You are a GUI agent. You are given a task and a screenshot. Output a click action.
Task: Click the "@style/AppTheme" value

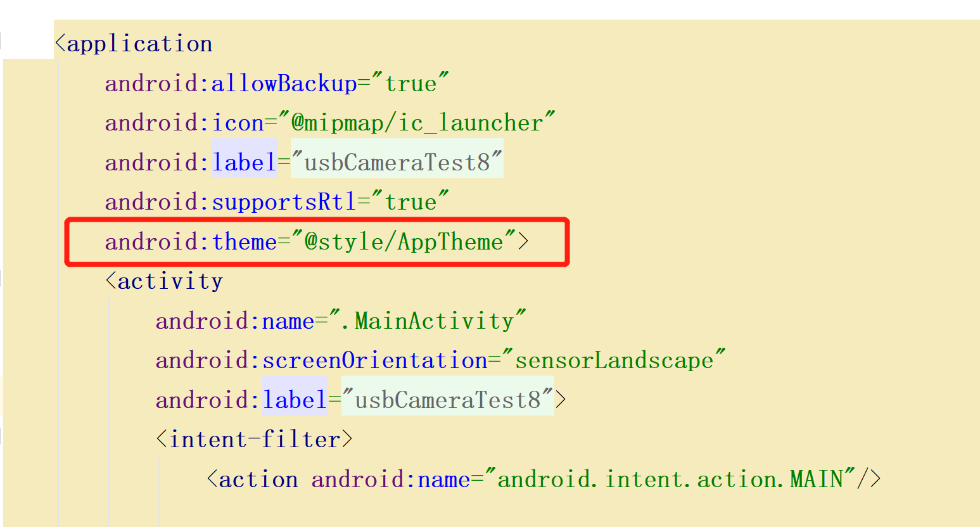(404, 242)
